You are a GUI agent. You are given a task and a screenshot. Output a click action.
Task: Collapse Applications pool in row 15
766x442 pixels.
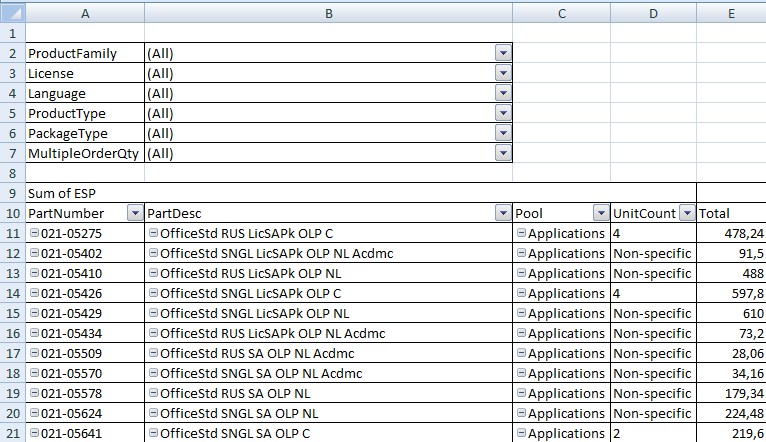521,313
